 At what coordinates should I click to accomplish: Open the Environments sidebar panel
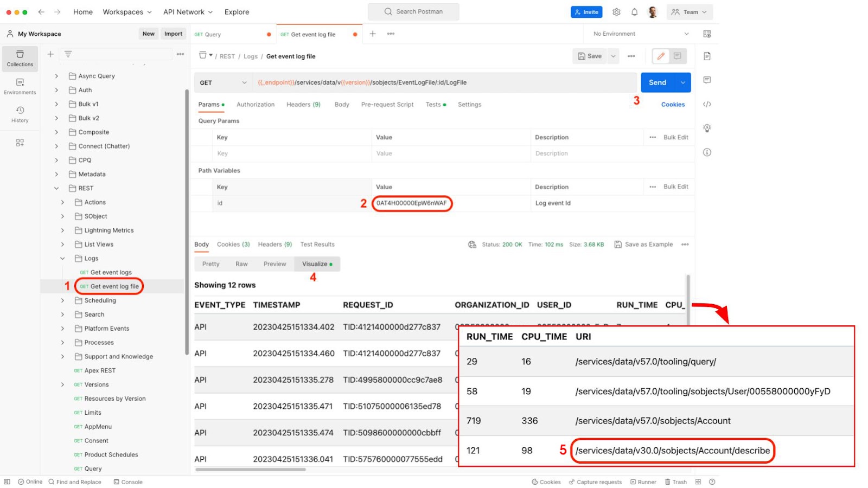[x=20, y=86]
